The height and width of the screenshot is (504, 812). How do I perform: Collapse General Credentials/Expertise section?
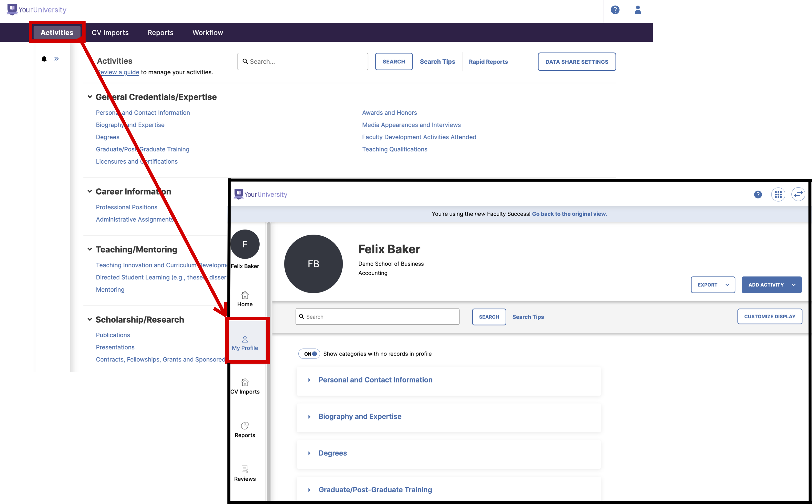click(x=90, y=97)
